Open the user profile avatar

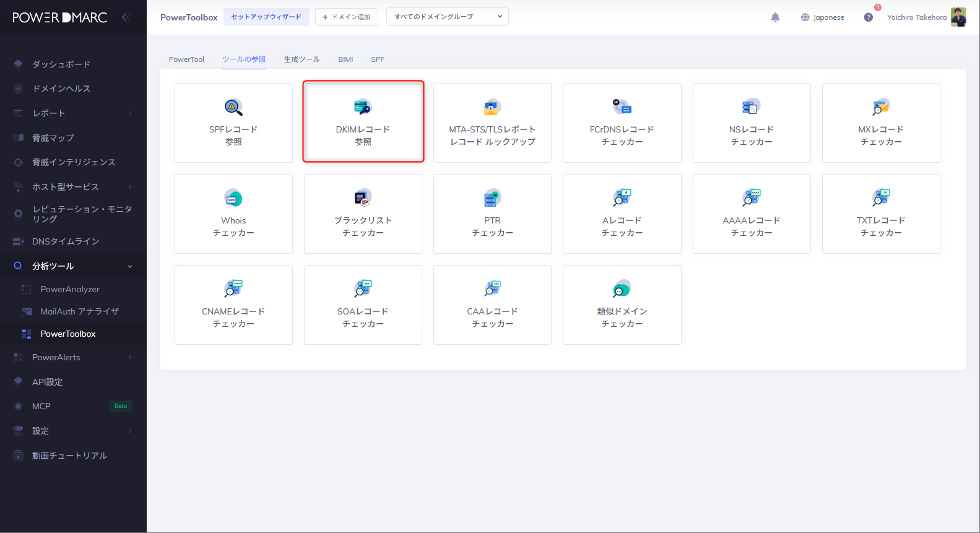tap(958, 17)
